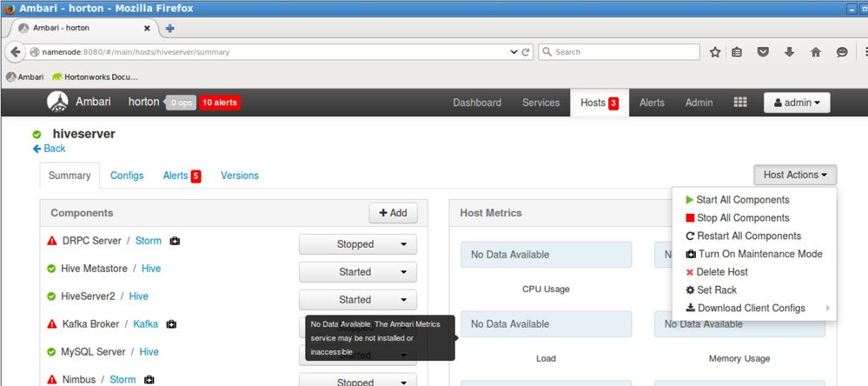Viewport: 868px width, 386px height.
Task: Choose Restart All Components
Action: (743, 236)
